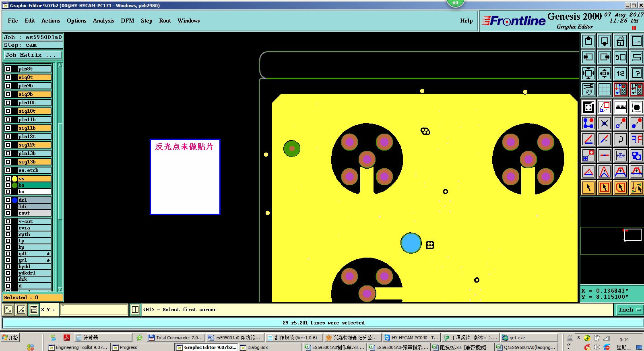Toggle the checkbox for layer ss
The image size is (644, 351).
(8, 179)
